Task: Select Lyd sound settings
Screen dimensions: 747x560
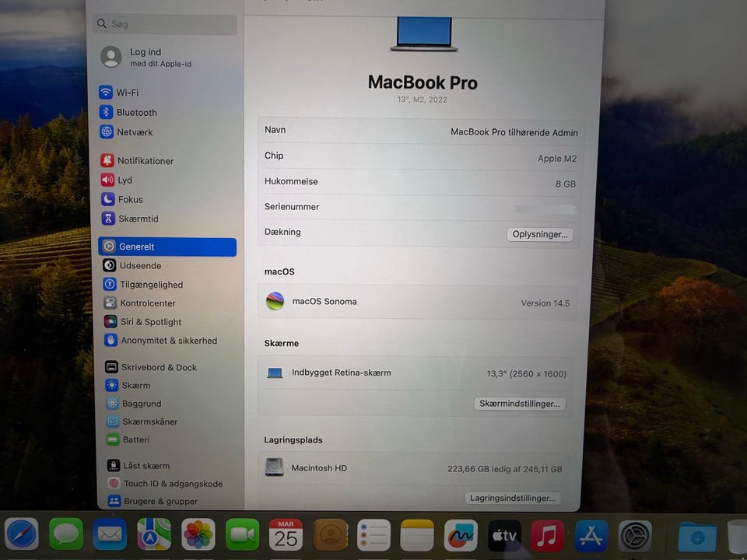Action: coord(117,180)
